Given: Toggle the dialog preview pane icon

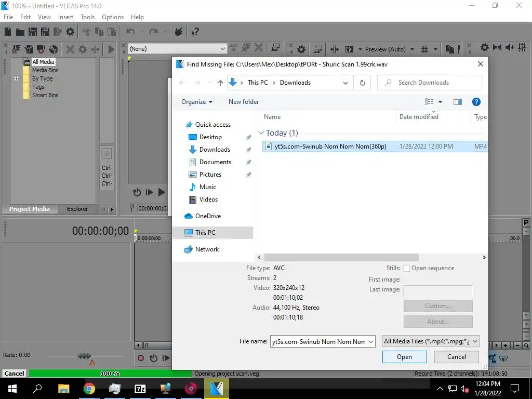Looking at the screenshot, I should pyautogui.click(x=457, y=102).
